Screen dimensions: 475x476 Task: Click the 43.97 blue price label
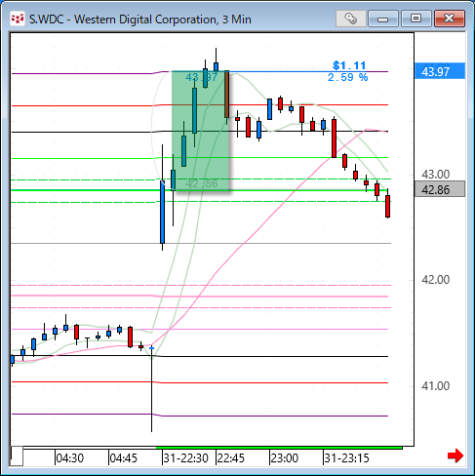(440, 71)
